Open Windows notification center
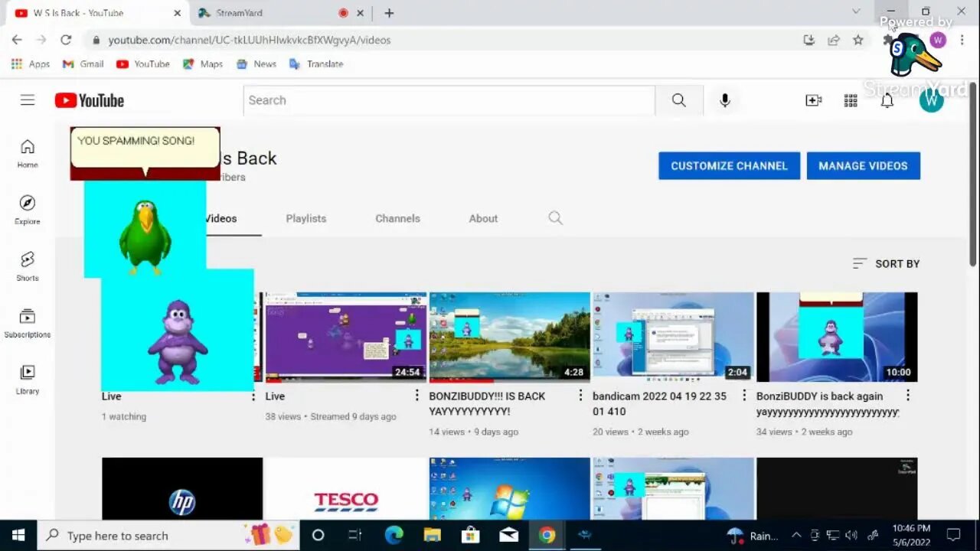 (x=953, y=536)
